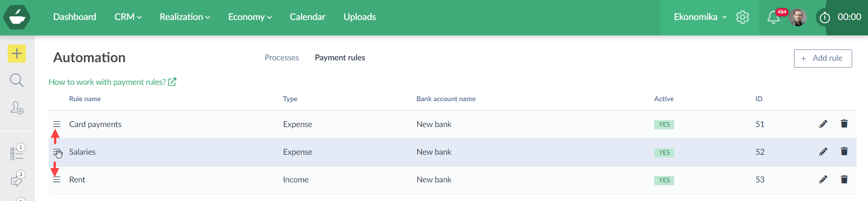Click the yellow plus quick-add icon
The image size is (868, 201).
click(17, 54)
